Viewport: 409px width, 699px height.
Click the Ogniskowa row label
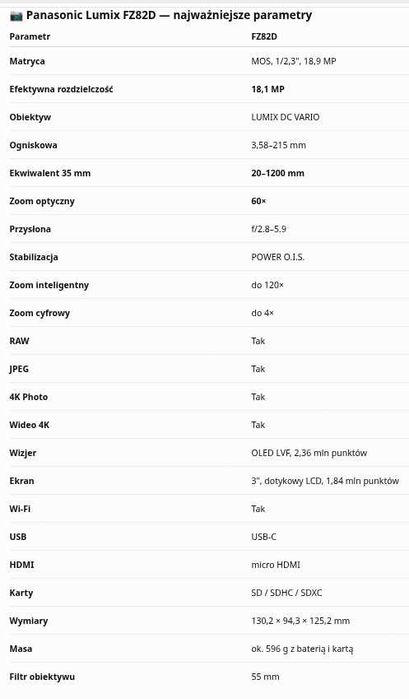[33, 145]
